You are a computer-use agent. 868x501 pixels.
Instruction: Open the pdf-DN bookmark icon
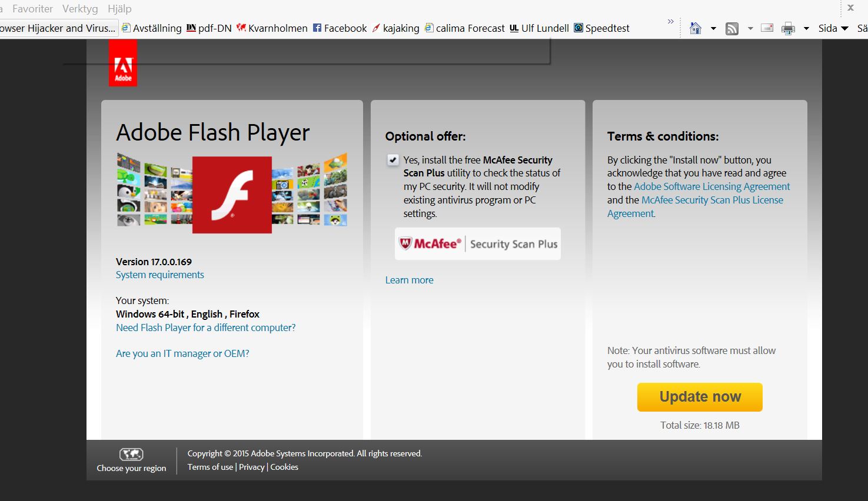tap(191, 28)
